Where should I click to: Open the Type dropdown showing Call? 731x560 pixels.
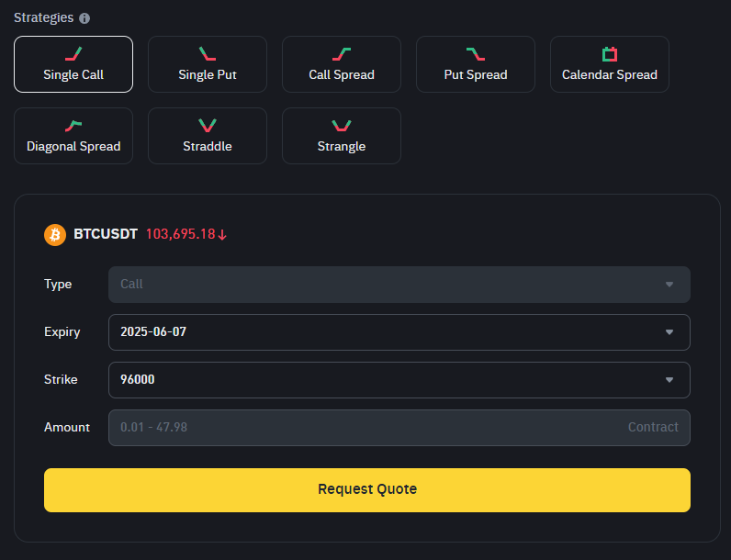coord(399,285)
